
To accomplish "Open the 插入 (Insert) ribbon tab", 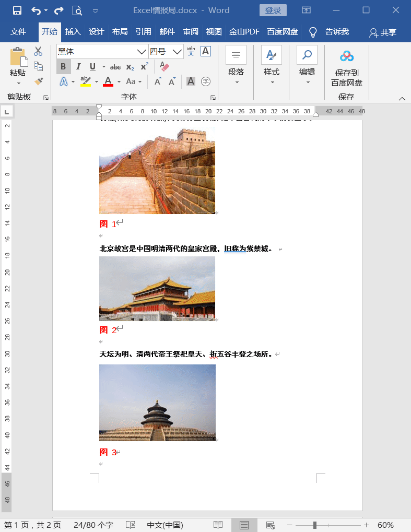I will (73, 32).
